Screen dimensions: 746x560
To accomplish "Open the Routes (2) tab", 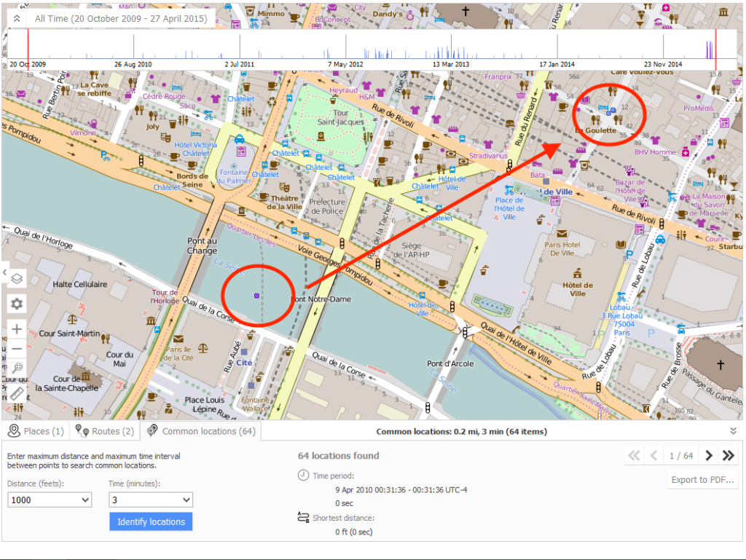I will (105, 431).
